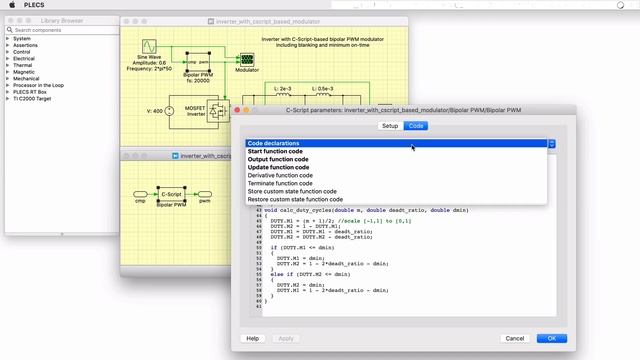
Task: Select the Bipolar PWM block in schematic
Action: click(x=198, y=62)
